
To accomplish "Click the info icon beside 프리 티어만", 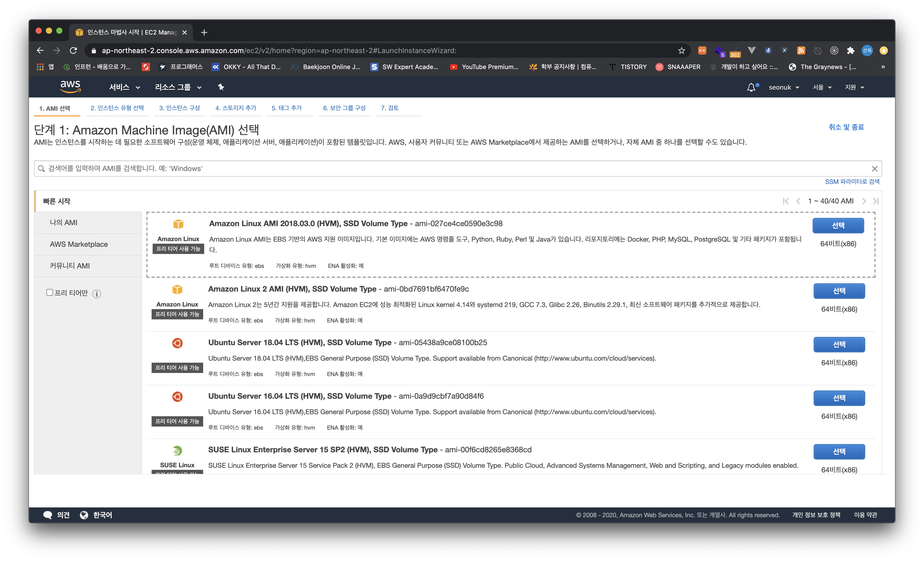I will [97, 294].
